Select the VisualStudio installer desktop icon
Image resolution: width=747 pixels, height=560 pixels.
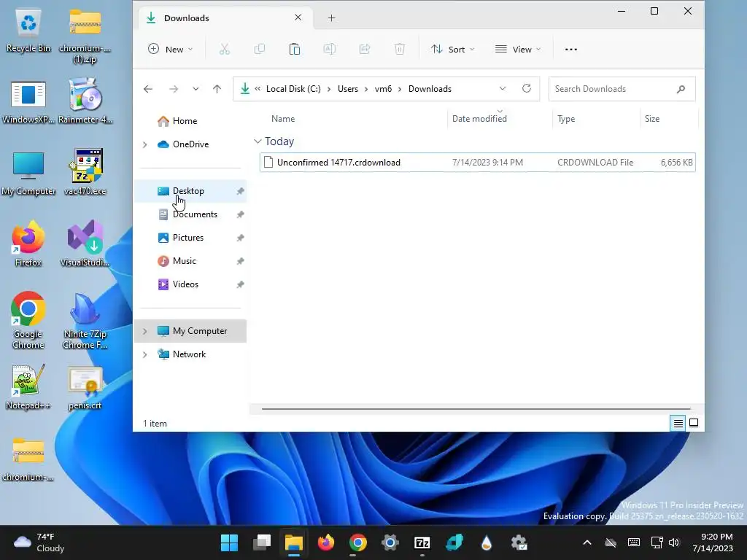[85, 244]
